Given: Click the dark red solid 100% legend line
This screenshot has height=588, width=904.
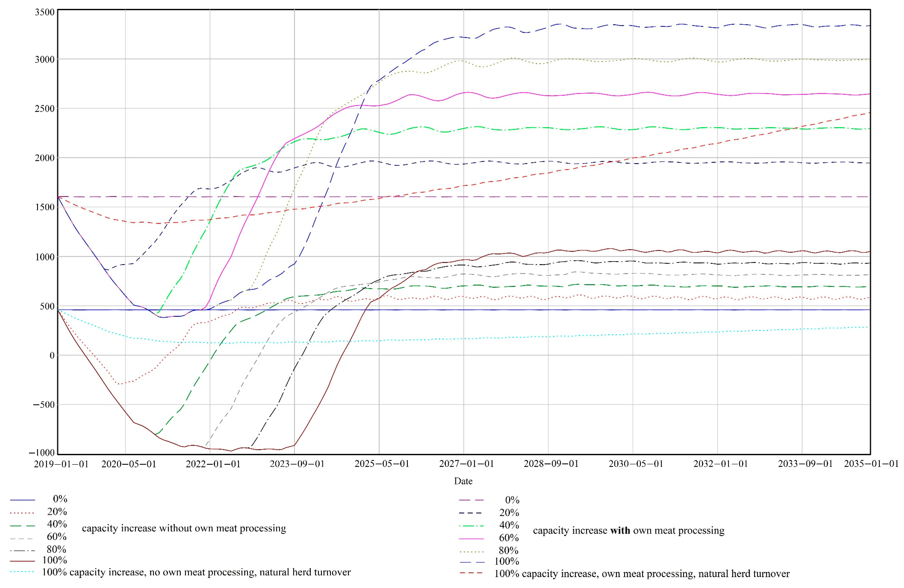Looking at the screenshot, I should (x=22, y=561).
